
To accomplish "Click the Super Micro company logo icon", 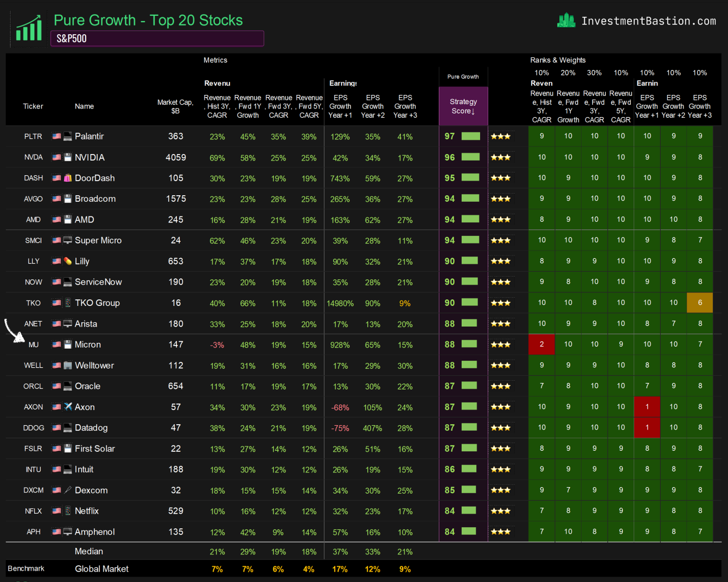I will pos(68,240).
